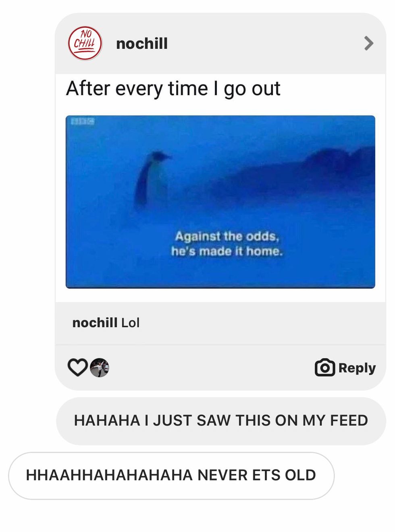Tap the nochill username in the header

click(141, 44)
